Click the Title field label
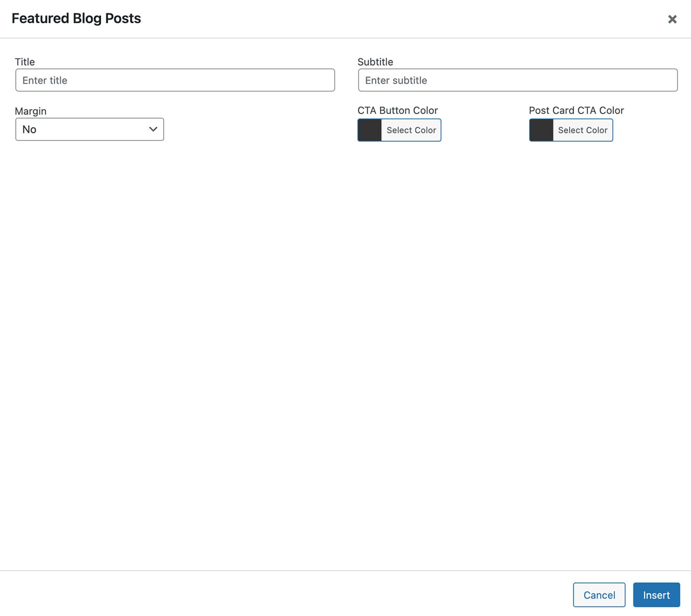 (25, 62)
